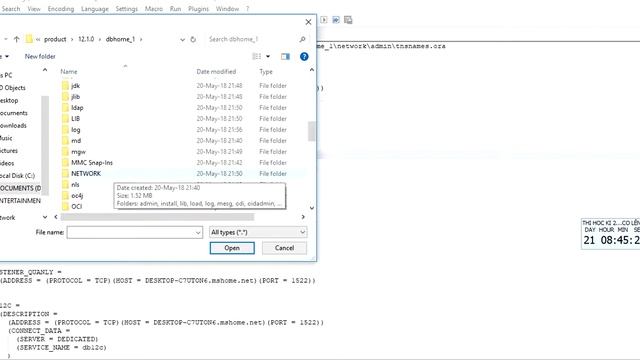Select the md folder icon
Image resolution: width=640 pixels, height=360 pixels.
[65, 141]
